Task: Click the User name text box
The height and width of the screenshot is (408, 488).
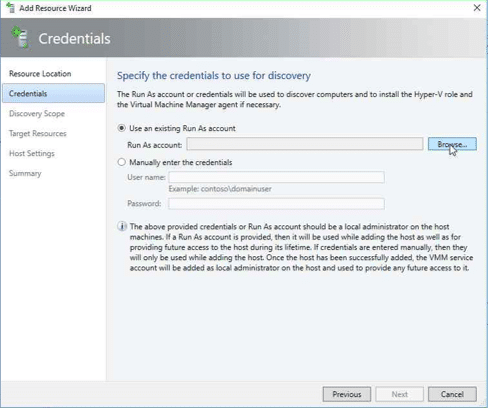Action: click(276, 177)
